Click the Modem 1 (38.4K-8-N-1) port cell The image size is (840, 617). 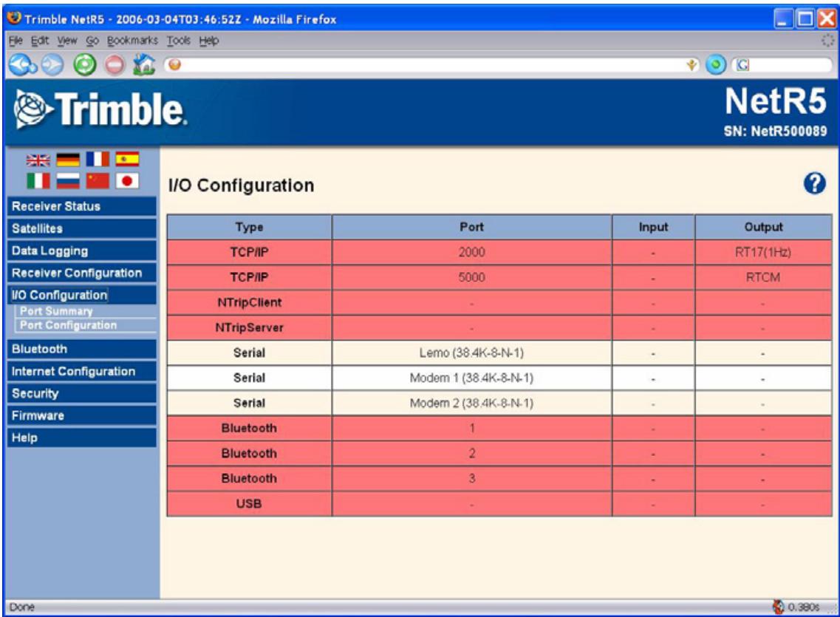click(x=471, y=378)
